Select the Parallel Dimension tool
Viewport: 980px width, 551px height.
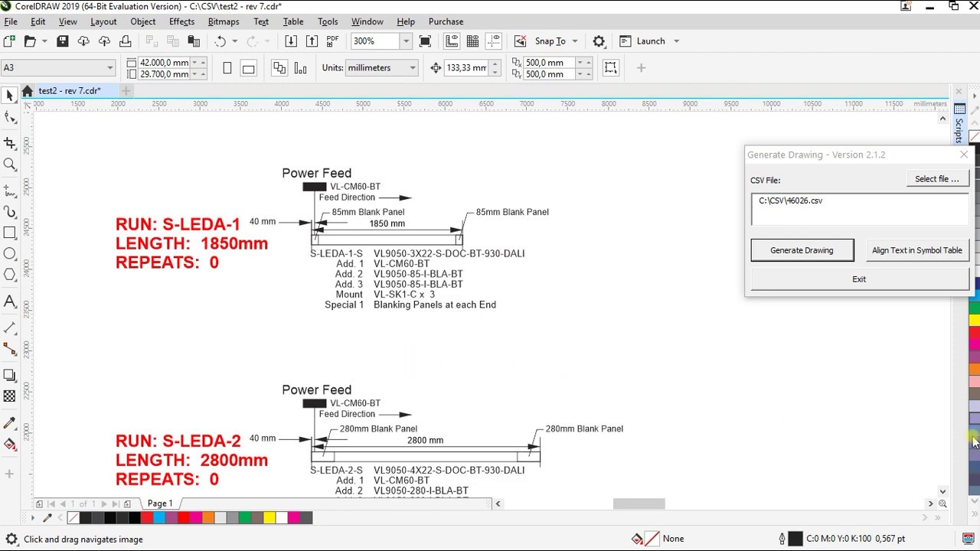9,328
